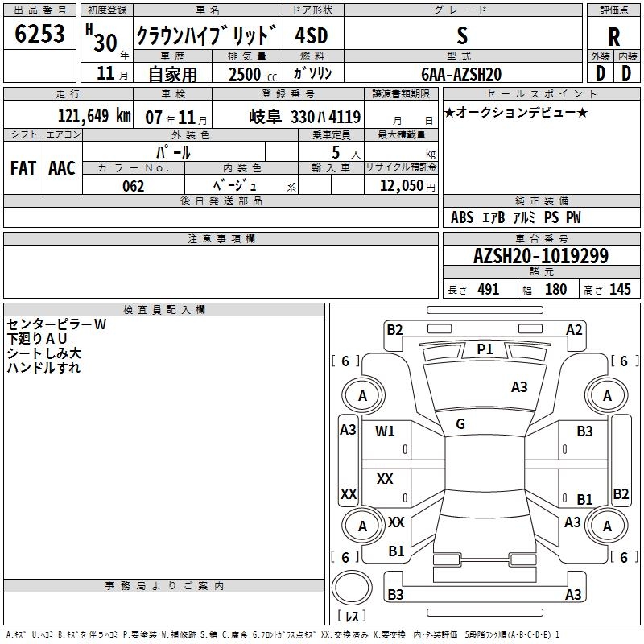
Task: Select the exterior color パール
Action: click(173, 152)
